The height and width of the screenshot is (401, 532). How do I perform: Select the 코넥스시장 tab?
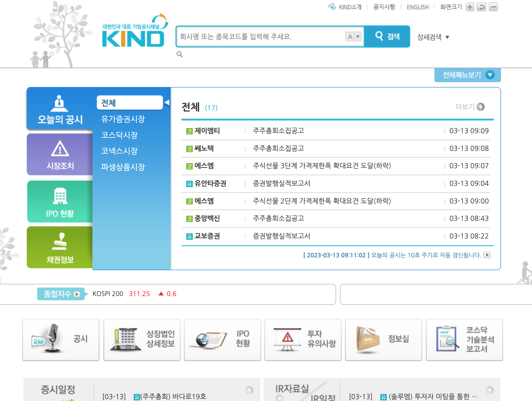[x=119, y=151]
